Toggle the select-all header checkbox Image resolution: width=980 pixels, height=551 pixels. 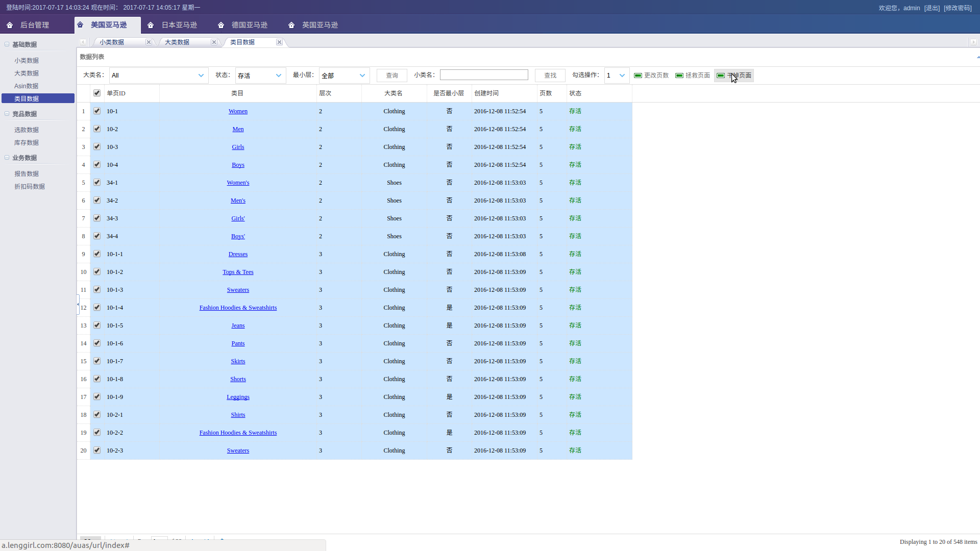(97, 93)
